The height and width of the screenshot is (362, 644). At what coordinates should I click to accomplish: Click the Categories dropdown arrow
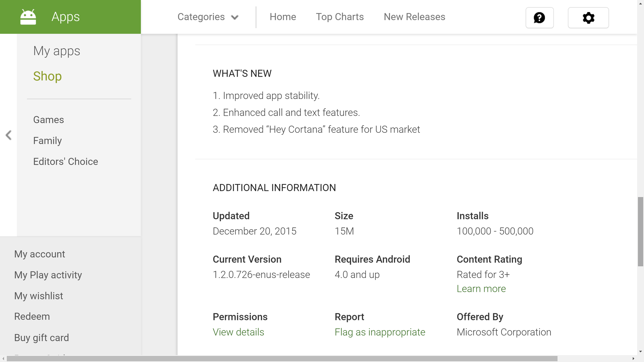235,17
